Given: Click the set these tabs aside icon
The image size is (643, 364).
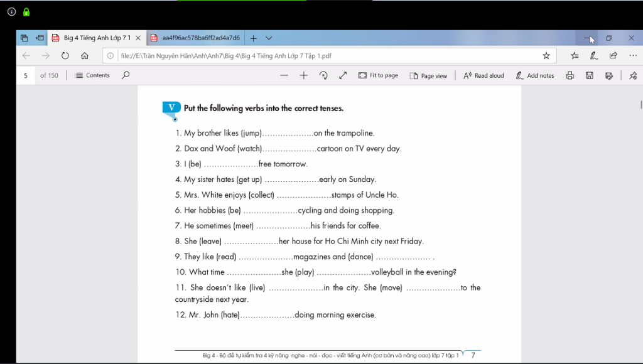Looking at the screenshot, I should [40, 38].
